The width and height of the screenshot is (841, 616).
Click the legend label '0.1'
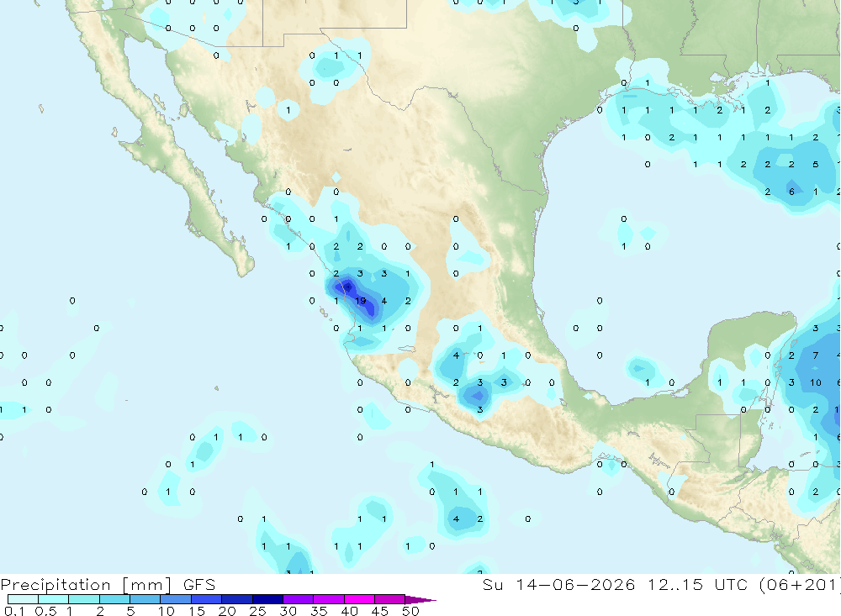14,611
